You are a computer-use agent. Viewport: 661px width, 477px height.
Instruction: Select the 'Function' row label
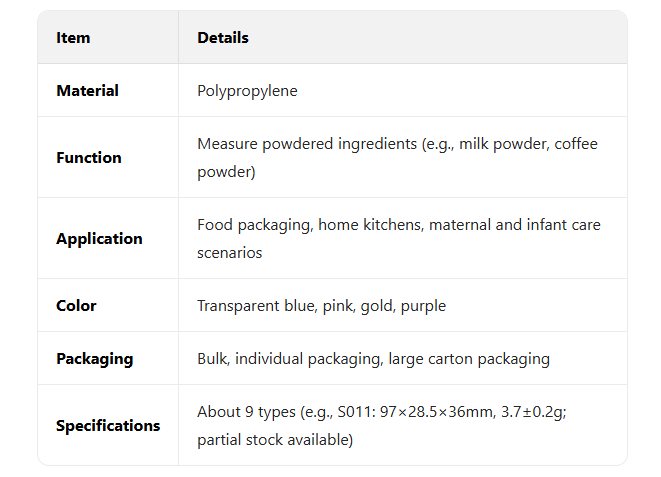[88, 158]
